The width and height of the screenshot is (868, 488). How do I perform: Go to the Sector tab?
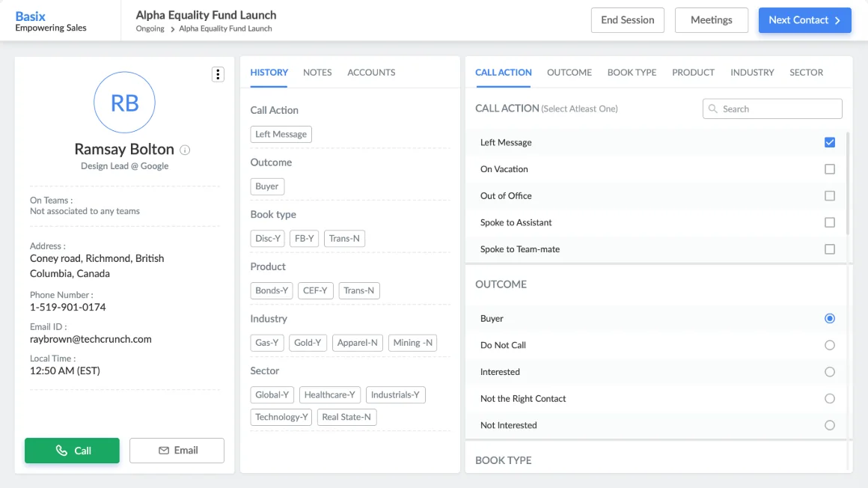806,73
